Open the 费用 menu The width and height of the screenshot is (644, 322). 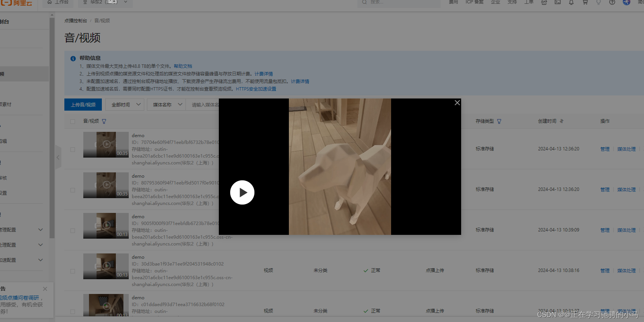[453, 2]
